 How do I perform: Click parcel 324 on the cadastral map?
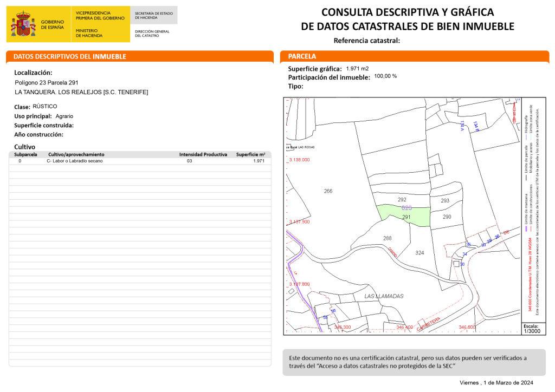pyautogui.click(x=420, y=253)
